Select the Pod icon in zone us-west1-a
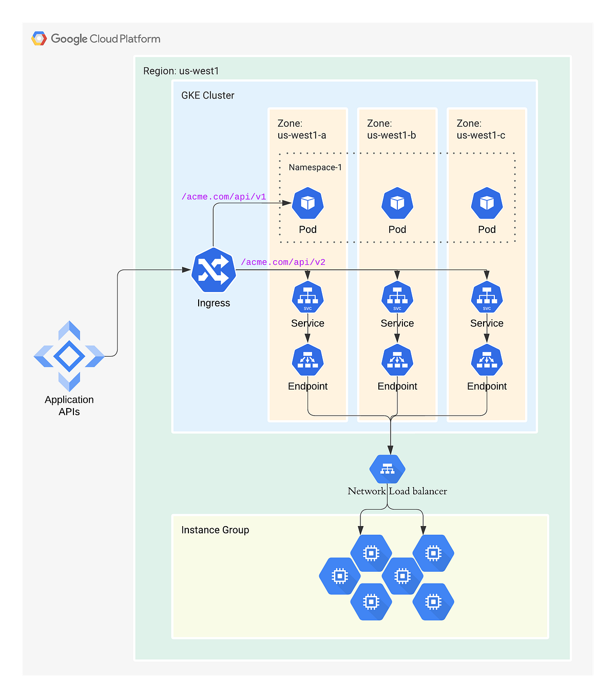 point(307,203)
